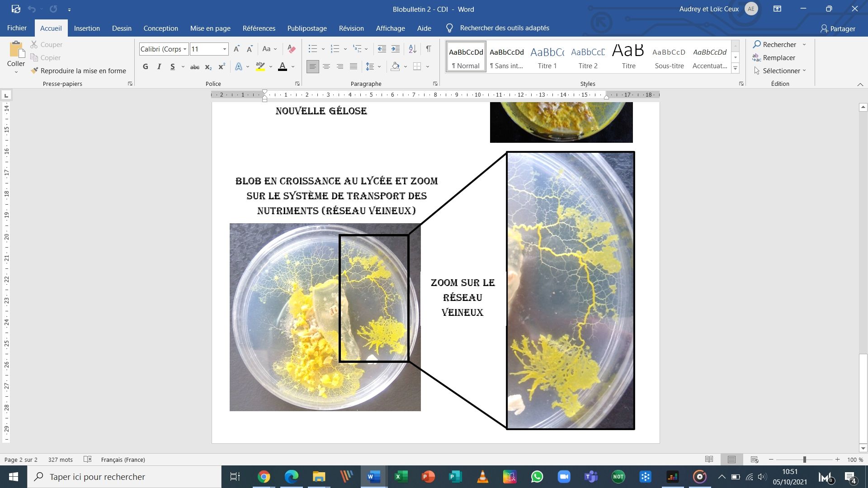Click the clear formatting eraser icon
The height and width of the screenshot is (488, 868).
292,49
